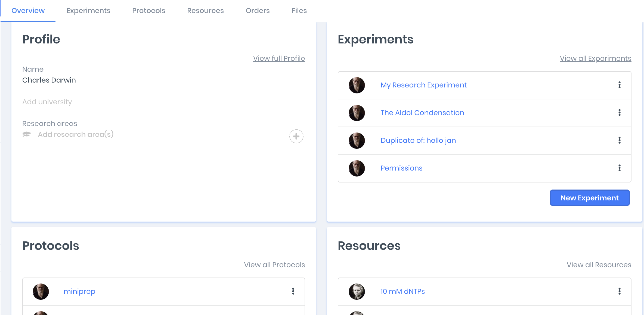Open three-dot menu for The Aldol Condensation
This screenshot has width=644, height=315.
pyautogui.click(x=619, y=113)
